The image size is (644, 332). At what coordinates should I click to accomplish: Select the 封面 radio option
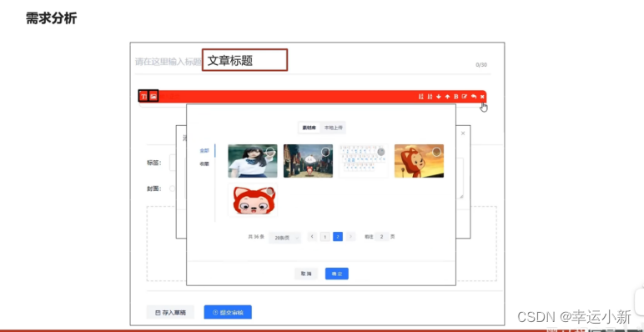(x=172, y=189)
